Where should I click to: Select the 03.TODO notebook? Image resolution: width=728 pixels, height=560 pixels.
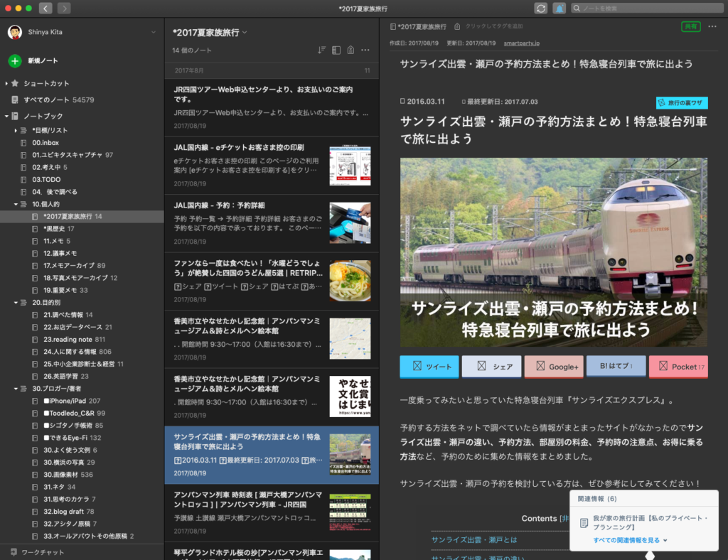tap(46, 179)
